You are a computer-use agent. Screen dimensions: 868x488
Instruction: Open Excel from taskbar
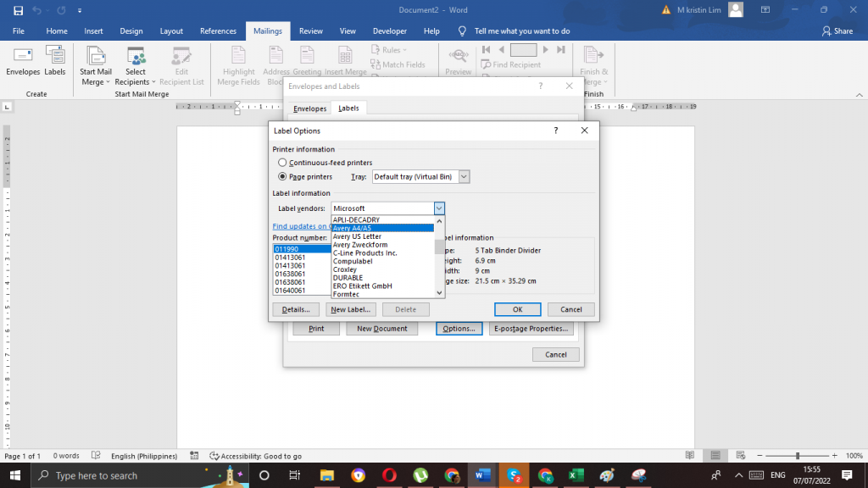(576, 475)
